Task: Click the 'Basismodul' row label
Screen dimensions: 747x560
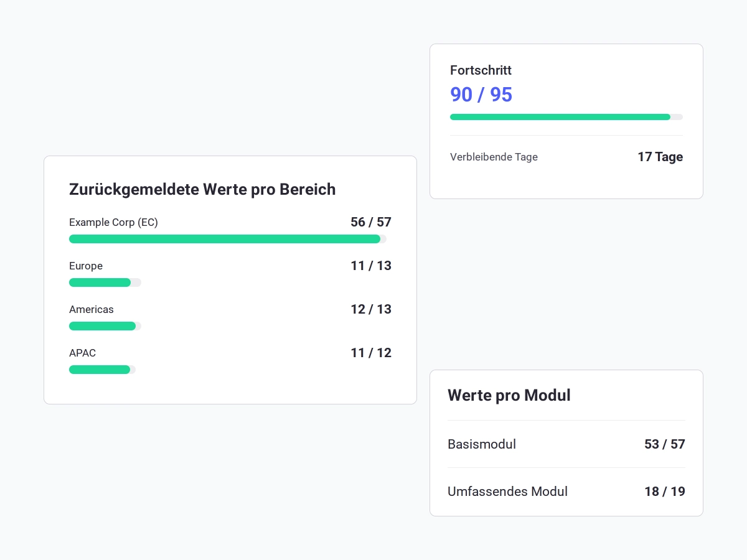Action: tap(482, 444)
